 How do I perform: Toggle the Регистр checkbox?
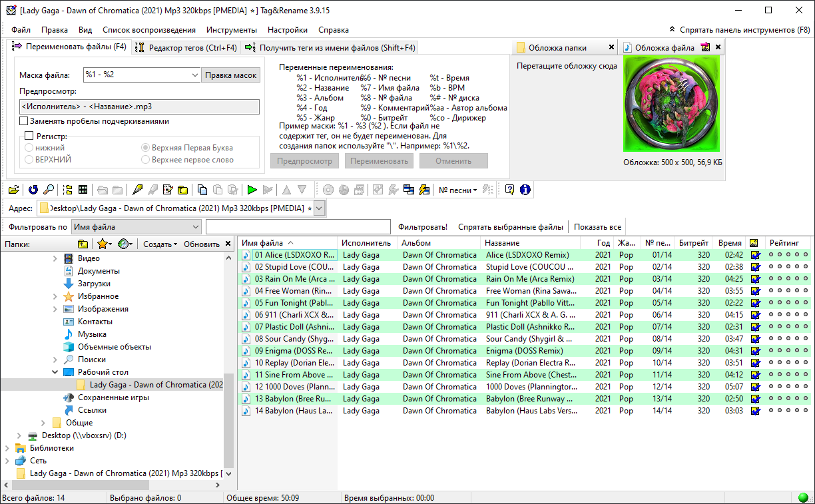click(x=29, y=136)
